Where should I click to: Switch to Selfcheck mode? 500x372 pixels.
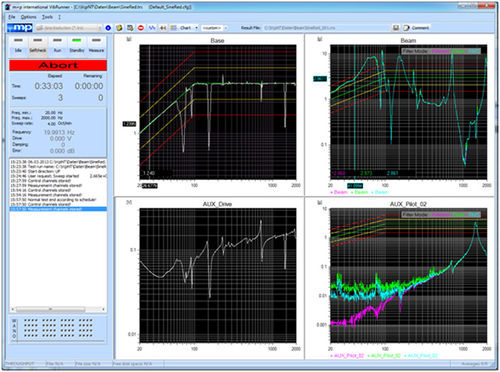coord(38,46)
